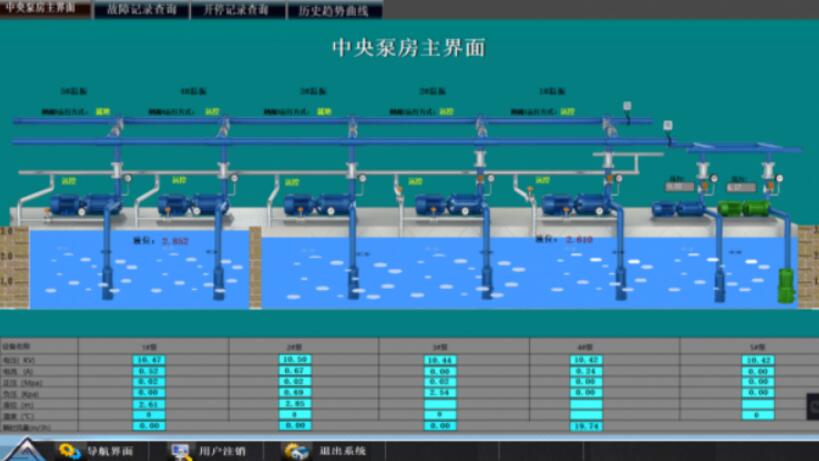Select the 中央泵房主界面 tab
Viewport: 819px width, 461px height.
(42, 8)
